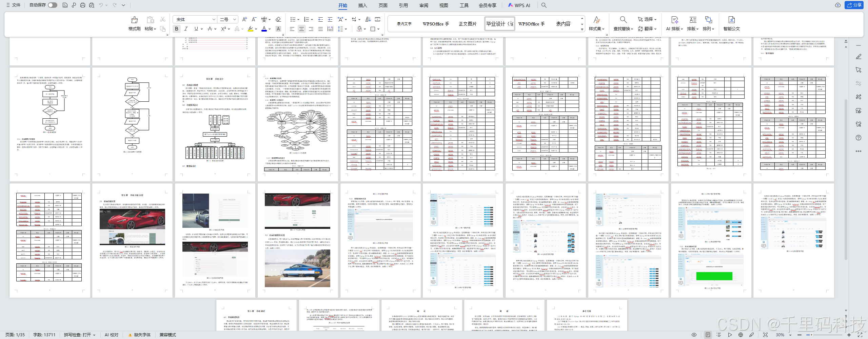868x339 pixels.
Task: Toggle character shading A icon
Action: coord(278,29)
